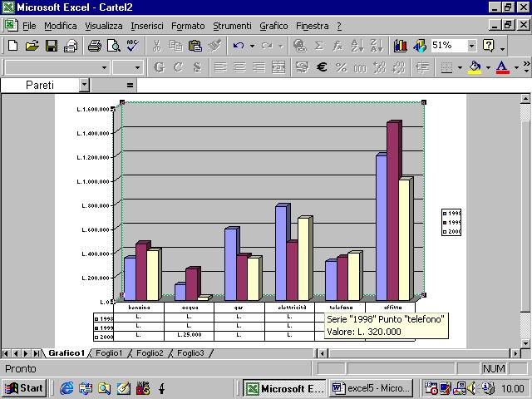
Task: Run the spelling check (ABC) icon
Action: pyautogui.click(x=131, y=46)
